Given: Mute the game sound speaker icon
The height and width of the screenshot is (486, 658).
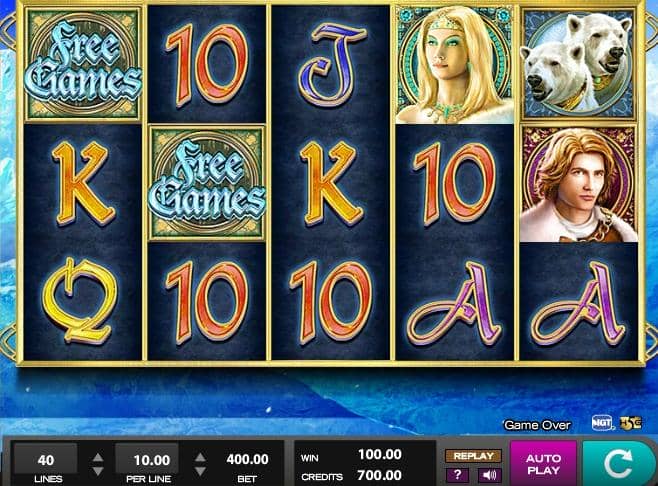Looking at the screenshot, I should click(489, 475).
